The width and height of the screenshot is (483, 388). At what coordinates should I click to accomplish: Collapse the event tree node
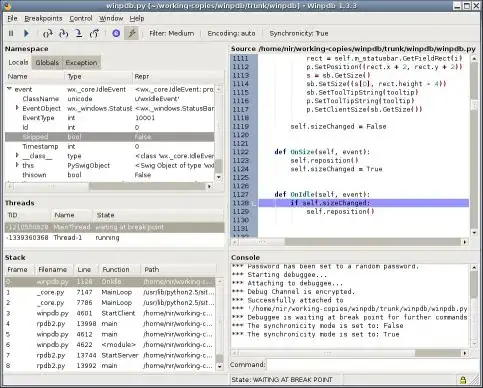point(9,89)
